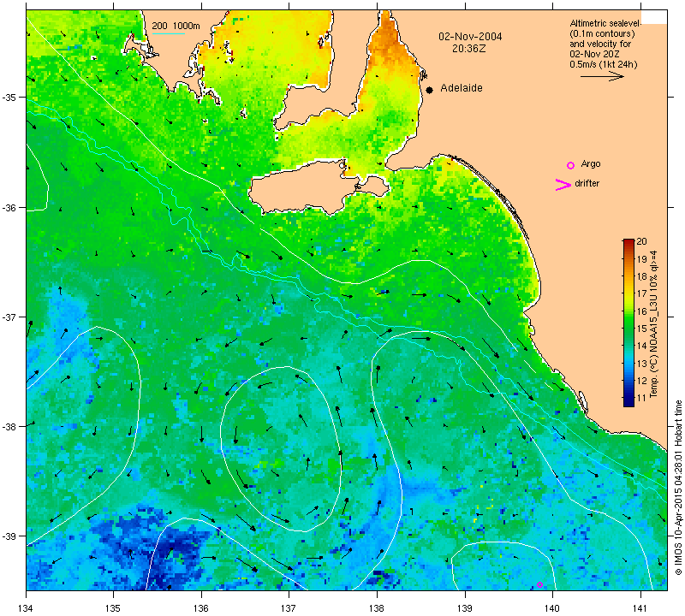The width and height of the screenshot is (685, 616).
Task: Click the magenta drifter arrowhead in legend
Action: pos(563,185)
